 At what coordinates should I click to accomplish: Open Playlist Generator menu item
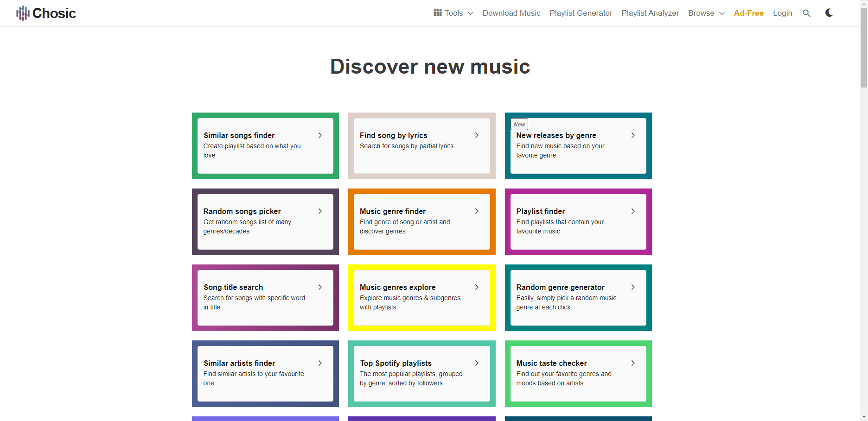point(581,13)
